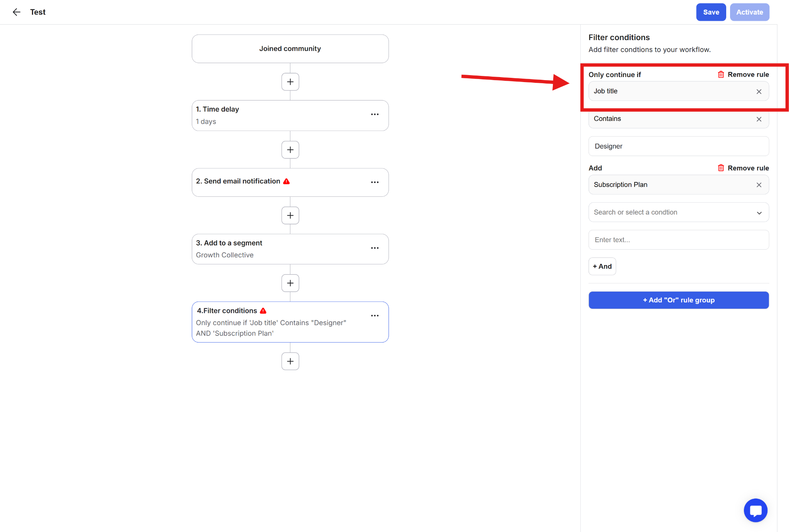Expand the Search or select a condition dropdown
Viewport: 789px width, 532px height.
[x=678, y=212]
